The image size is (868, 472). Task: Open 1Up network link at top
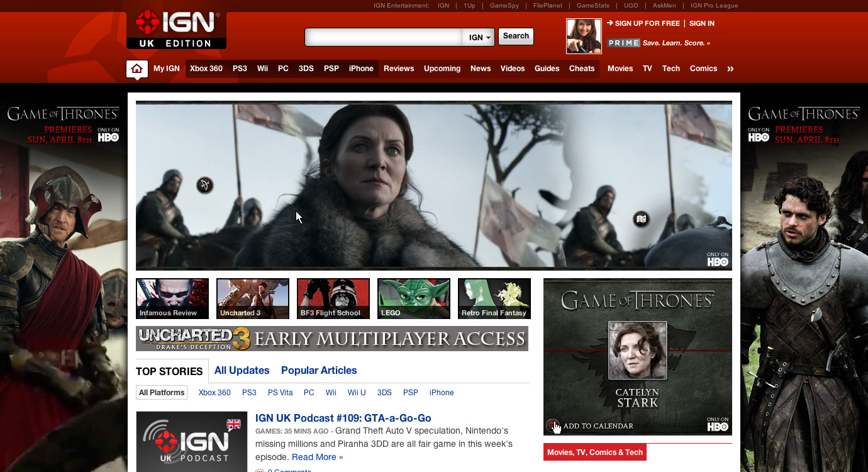(x=470, y=6)
